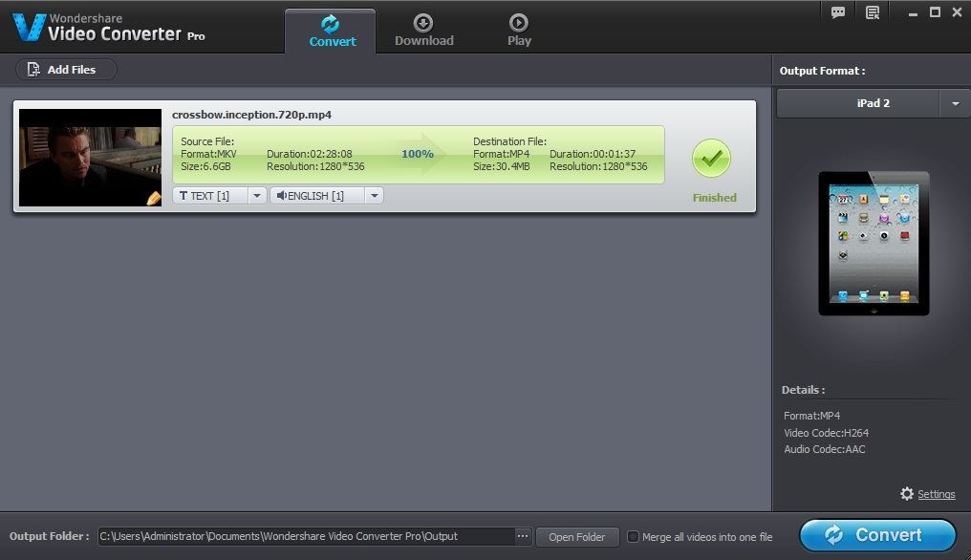Image resolution: width=971 pixels, height=560 pixels.
Task: Select the Add Files icon
Action: click(34, 69)
